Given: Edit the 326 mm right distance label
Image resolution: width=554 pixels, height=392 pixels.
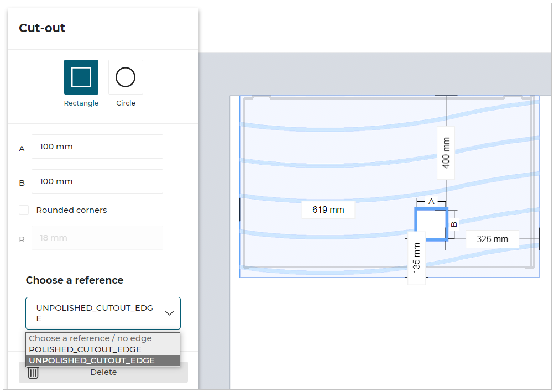Looking at the screenshot, I should pos(492,239).
